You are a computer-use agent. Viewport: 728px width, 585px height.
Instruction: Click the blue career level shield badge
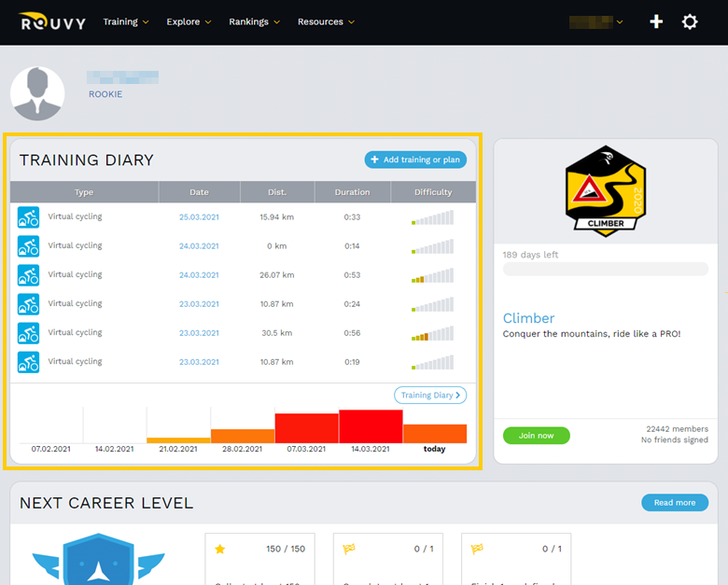coord(98,559)
